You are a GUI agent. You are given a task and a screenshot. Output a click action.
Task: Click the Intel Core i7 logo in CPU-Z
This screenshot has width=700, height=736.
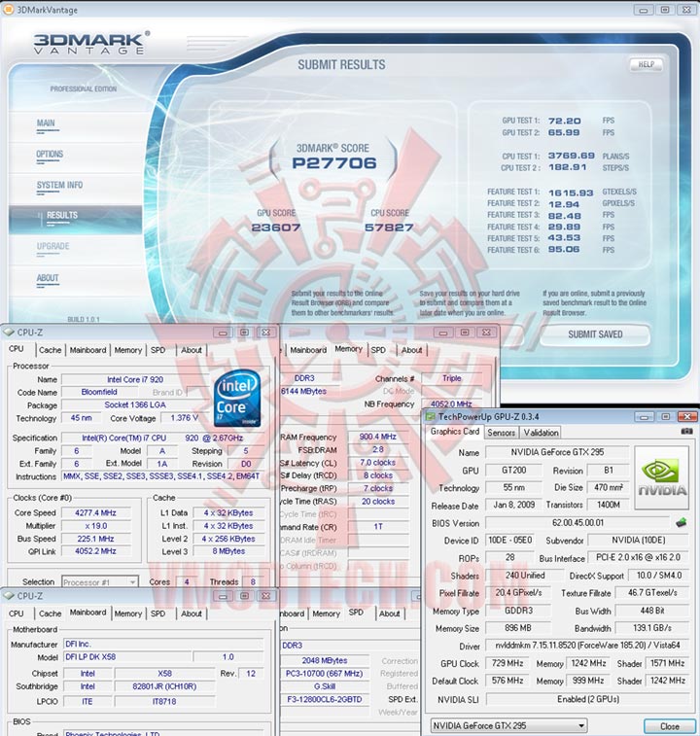pyautogui.click(x=237, y=399)
